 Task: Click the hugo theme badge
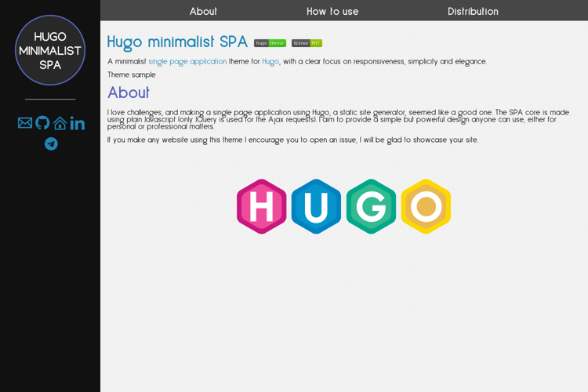pos(270,43)
